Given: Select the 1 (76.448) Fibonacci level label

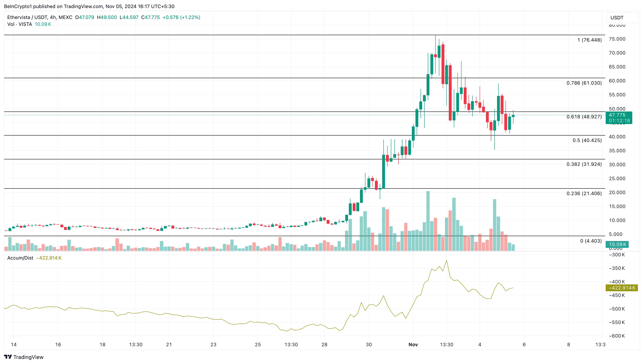Looking at the screenshot, I should click(x=589, y=40).
